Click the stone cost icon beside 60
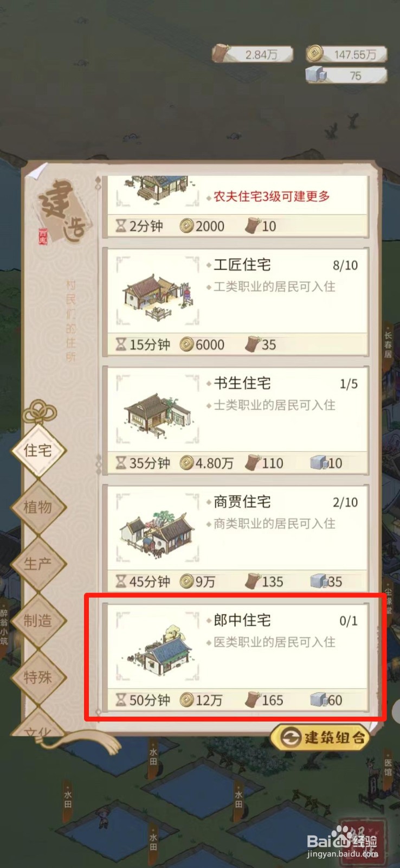The image size is (400, 868). [x=319, y=700]
